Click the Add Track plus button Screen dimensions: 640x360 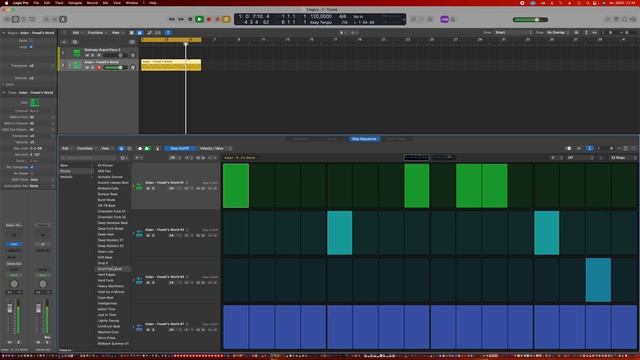click(x=64, y=42)
